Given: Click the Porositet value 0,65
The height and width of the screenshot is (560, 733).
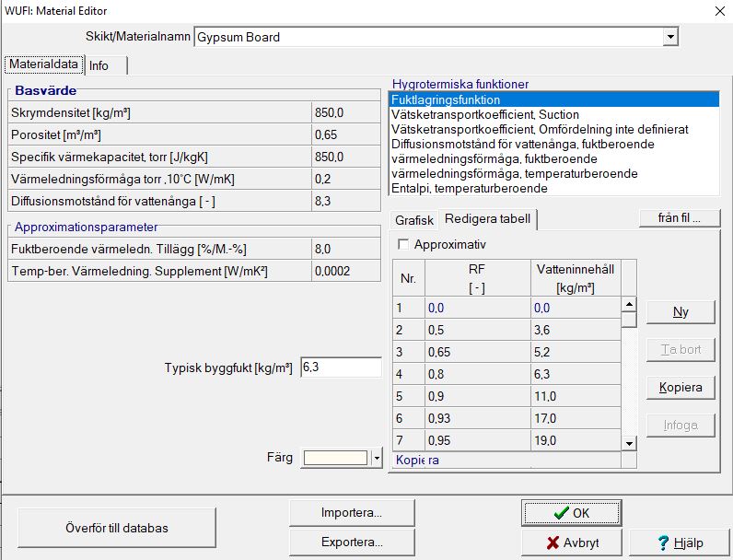Looking at the screenshot, I should (x=345, y=134).
